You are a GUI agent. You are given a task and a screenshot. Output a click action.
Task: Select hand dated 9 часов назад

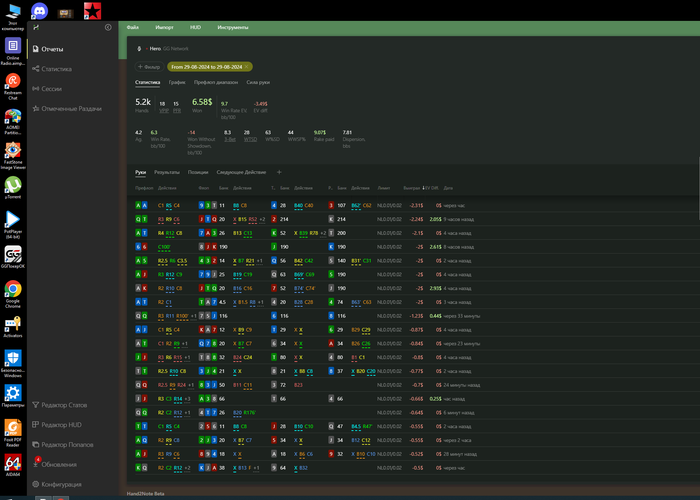click(415, 219)
